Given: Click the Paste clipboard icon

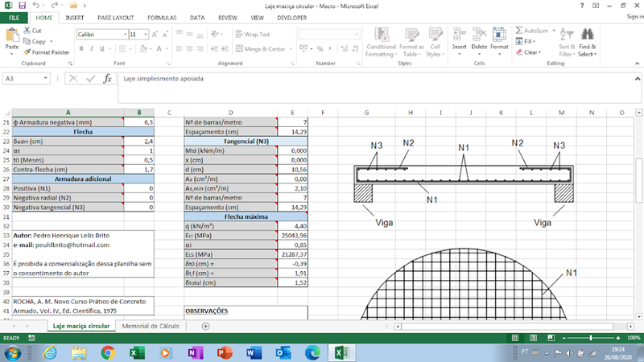Looking at the screenshot, I should pos(12,35).
